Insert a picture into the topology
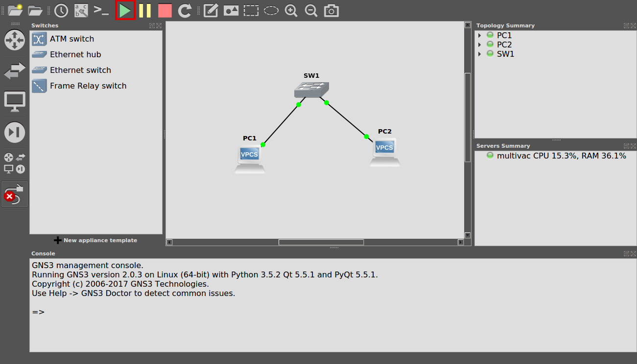Screen dimensions: 637x364 coord(231,10)
